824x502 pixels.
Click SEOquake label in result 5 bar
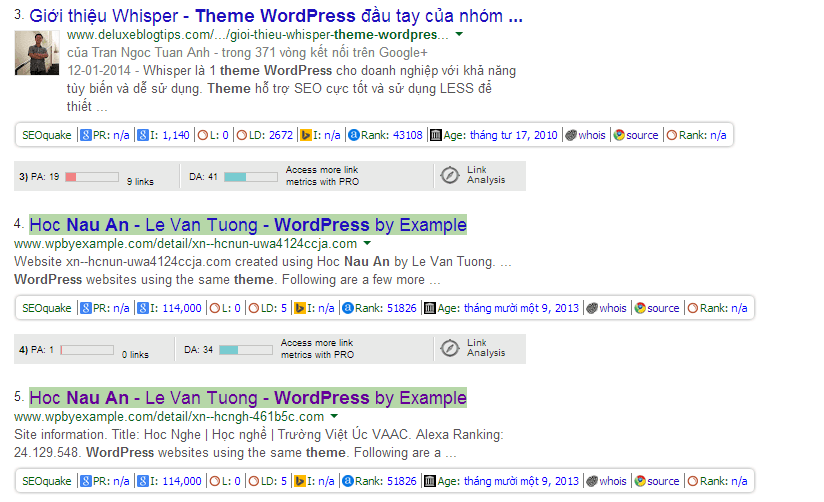coord(47,481)
